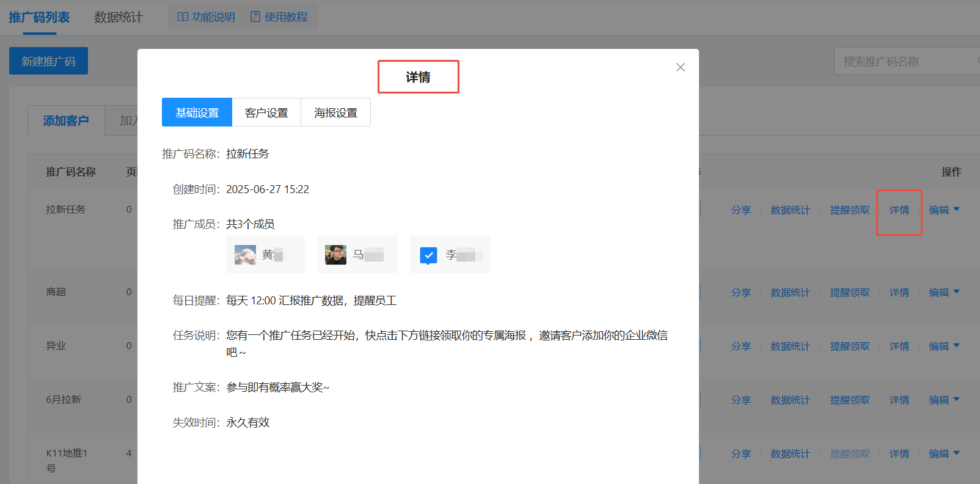This screenshot has width=980, height=484.
Task: Click 马 member's avatar photo
Action: point(335,255)
